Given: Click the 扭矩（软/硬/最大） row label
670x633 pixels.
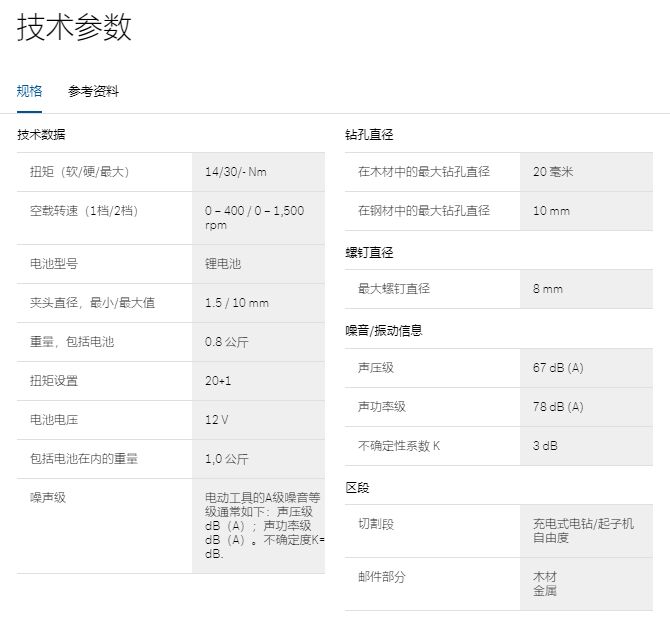Looking at the screenshot, I should pos(80,172).
